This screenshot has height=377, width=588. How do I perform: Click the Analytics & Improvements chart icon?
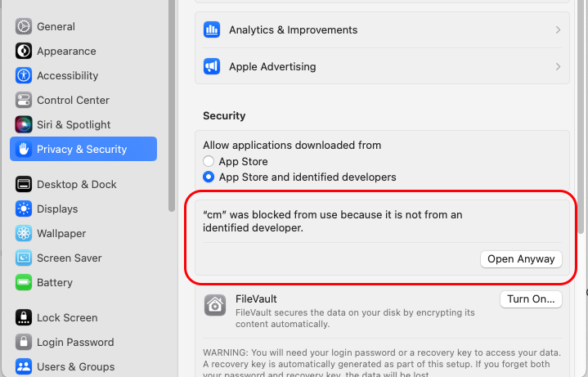[212, 29]
